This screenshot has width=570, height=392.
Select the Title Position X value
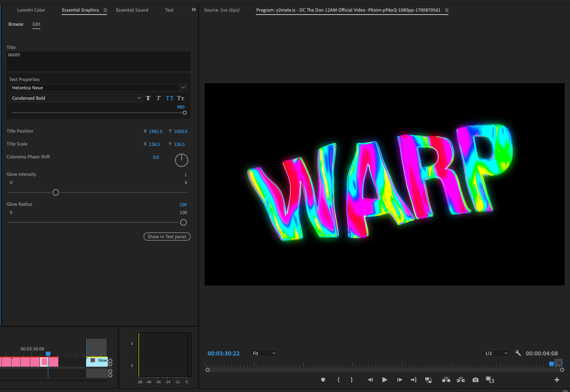click(156, 131)
